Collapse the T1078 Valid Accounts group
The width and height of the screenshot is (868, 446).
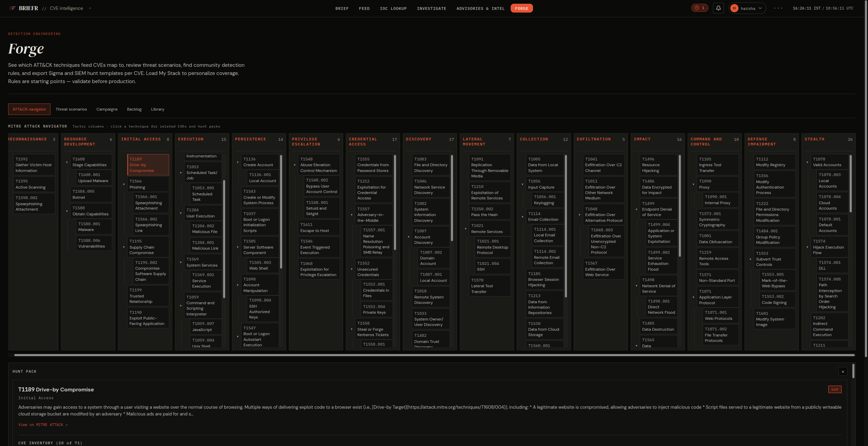click(807, 162)
